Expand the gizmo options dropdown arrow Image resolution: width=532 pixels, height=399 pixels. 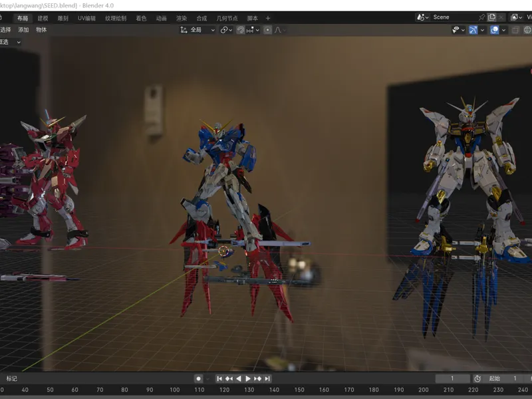tap(483, 30)
